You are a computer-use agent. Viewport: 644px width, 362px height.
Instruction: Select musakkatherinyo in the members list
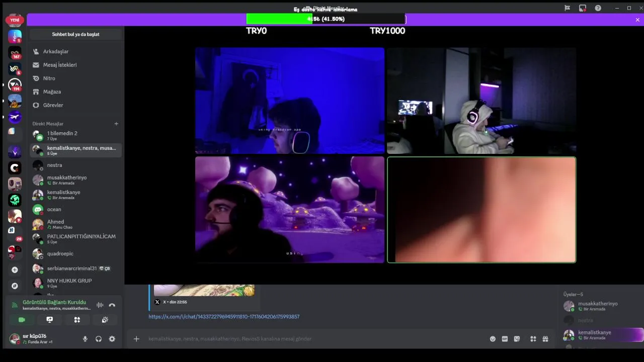coord(603,306)
